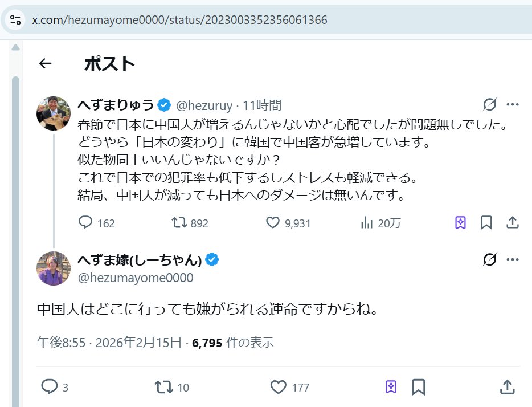Bookmark へずまりゅう's post
The width and height of the screenshot is (532, 407).
tap(486, 223)
